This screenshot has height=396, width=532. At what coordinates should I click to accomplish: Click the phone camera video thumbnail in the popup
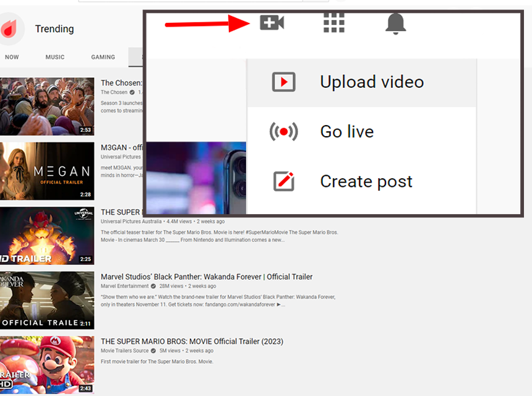point(196,178)
